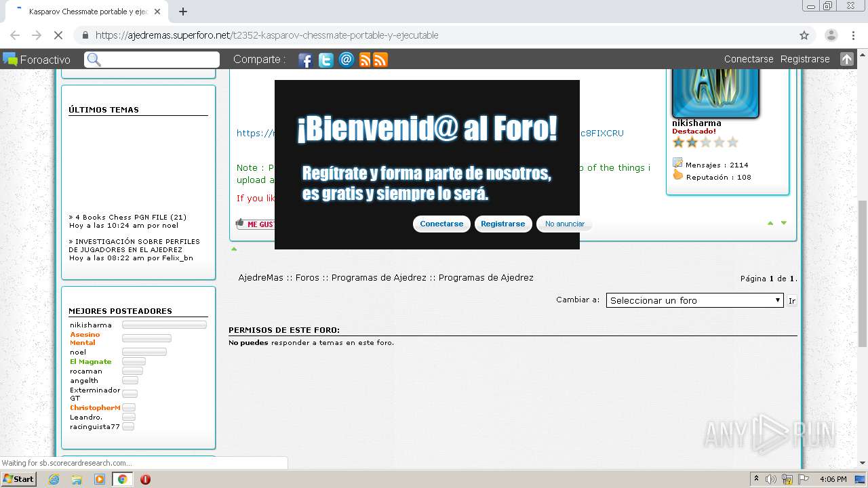Viewport: 868px width, 488px height.
Task: Click the volume speaker tray icon
Action: [x=771, y=479]
